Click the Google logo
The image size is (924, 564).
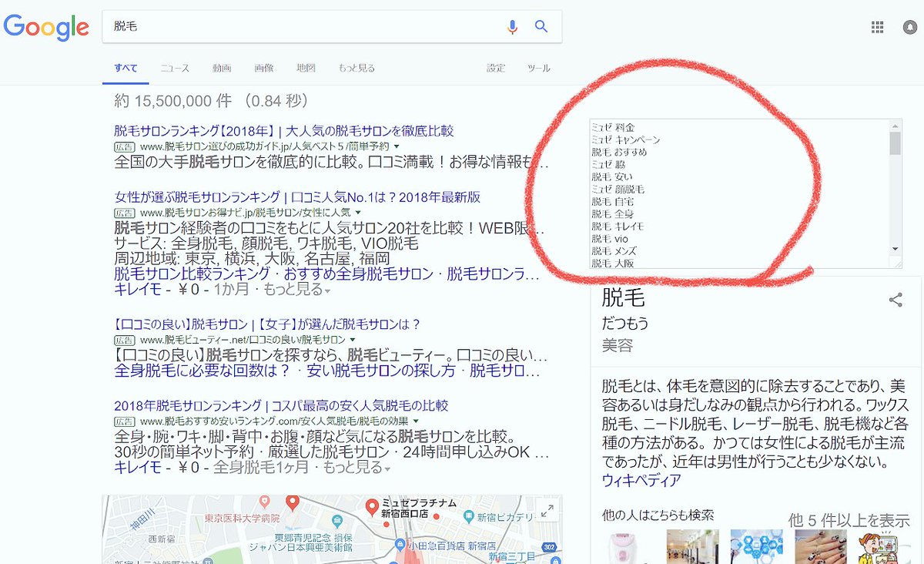click(46, 27)
